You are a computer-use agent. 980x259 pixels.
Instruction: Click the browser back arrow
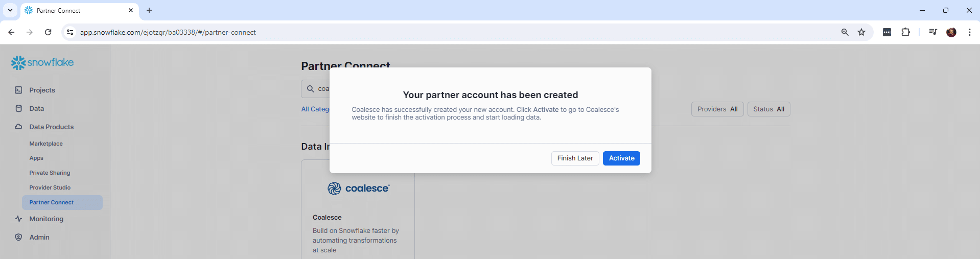[x=11, y=32]
